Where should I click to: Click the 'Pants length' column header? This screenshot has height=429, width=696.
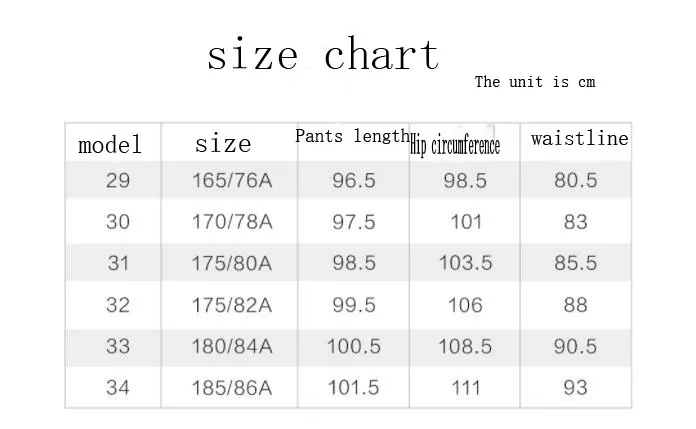(x=352, y=136)
